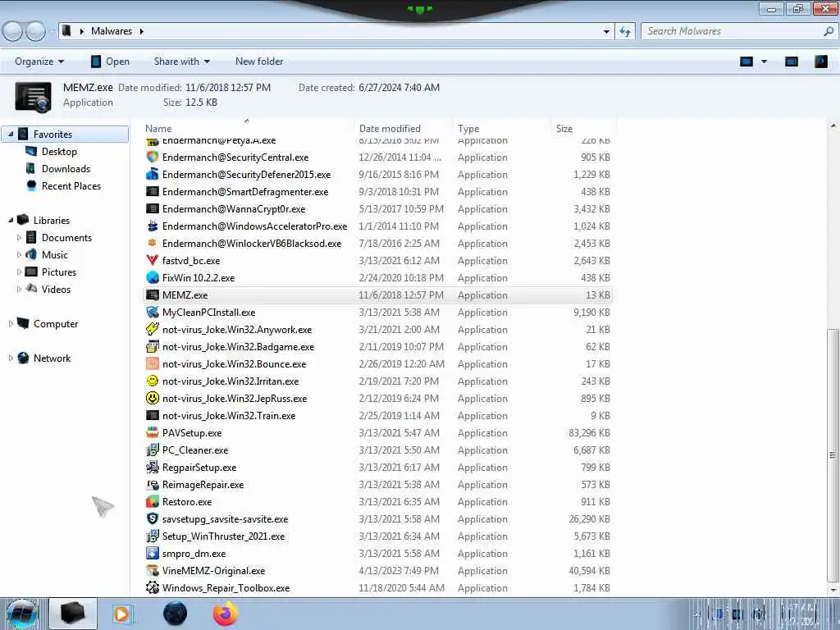This screenshot has height=630, width=840.
Task: Click the PAVSetup.exe icon
Action: click(x=152, y=433)
